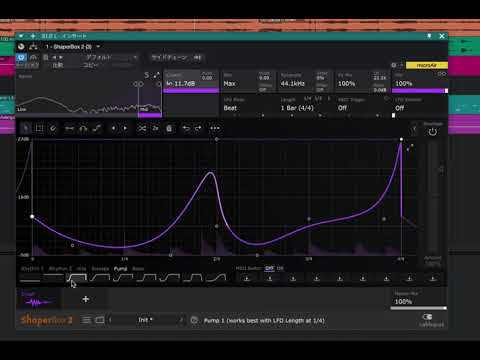Screen dimensions: 480x360
Task: Add a new shaper with plus button
Action: click(86, 299)
